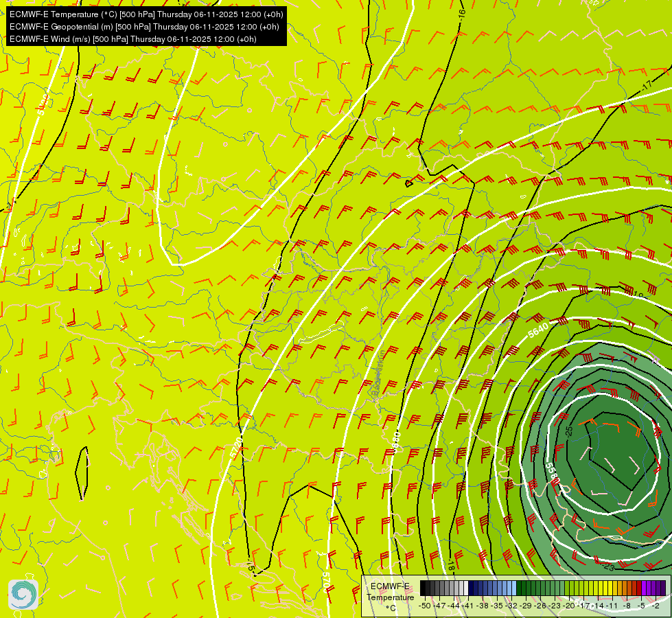The height and width of the screenshot is (618, 672).
Task: Click the -23 isotherm label at bottom right
Action: point(608,567)
